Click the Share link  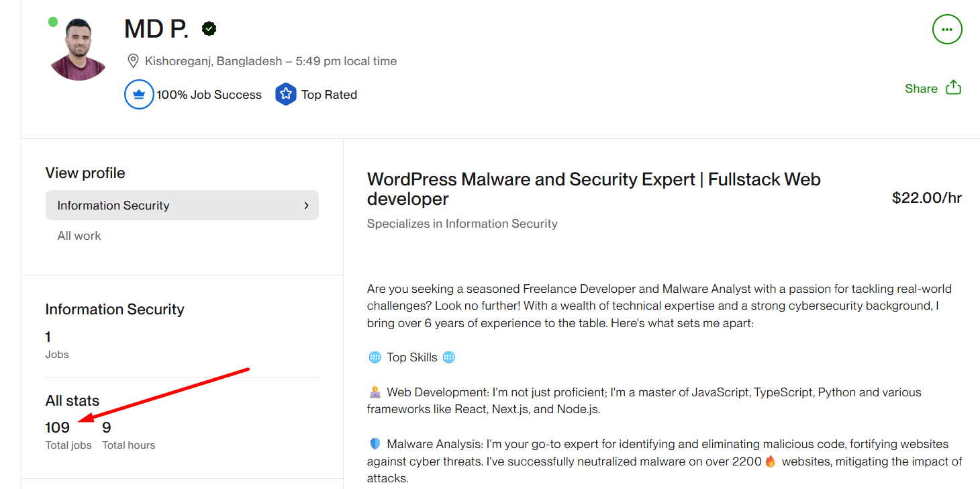coord(921,88)
